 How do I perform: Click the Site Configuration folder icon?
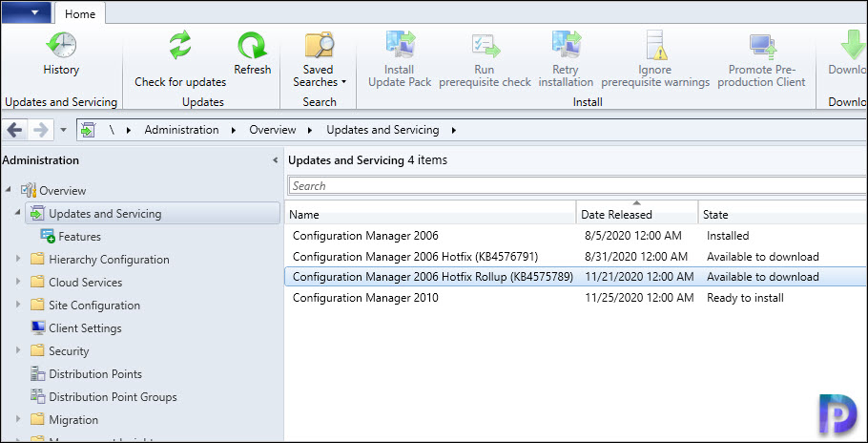(x=37, y=306)
